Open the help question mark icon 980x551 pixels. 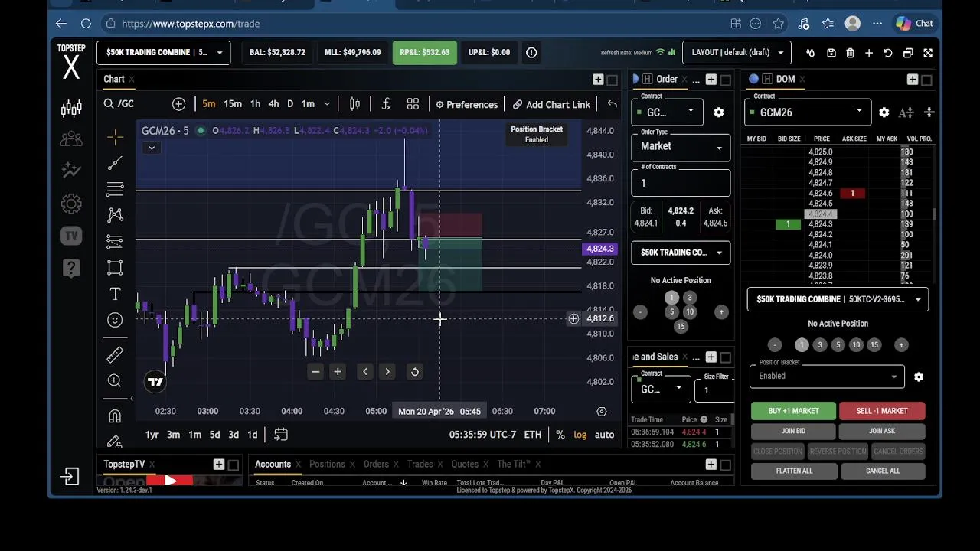pyautogui.click(x=71, y=268)
